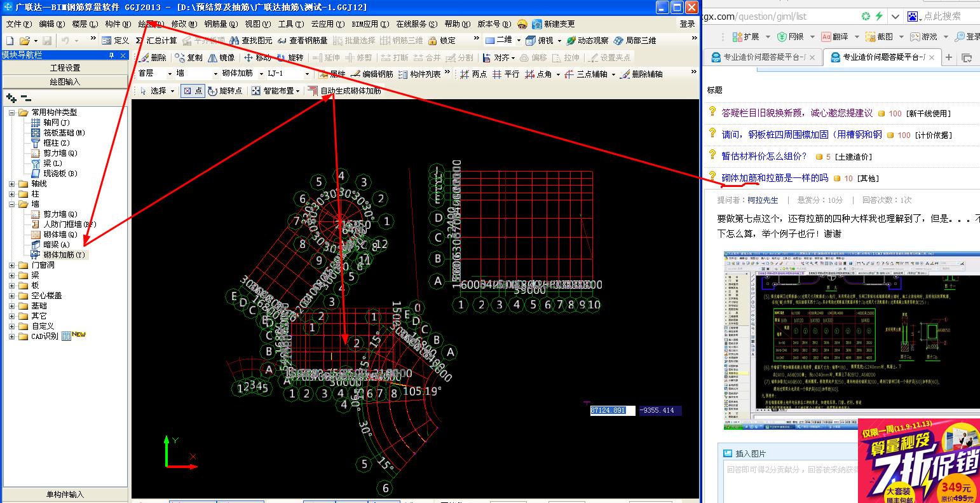
Task: Expand the 轴线 tree node
Action: click(x=12, y=184)
